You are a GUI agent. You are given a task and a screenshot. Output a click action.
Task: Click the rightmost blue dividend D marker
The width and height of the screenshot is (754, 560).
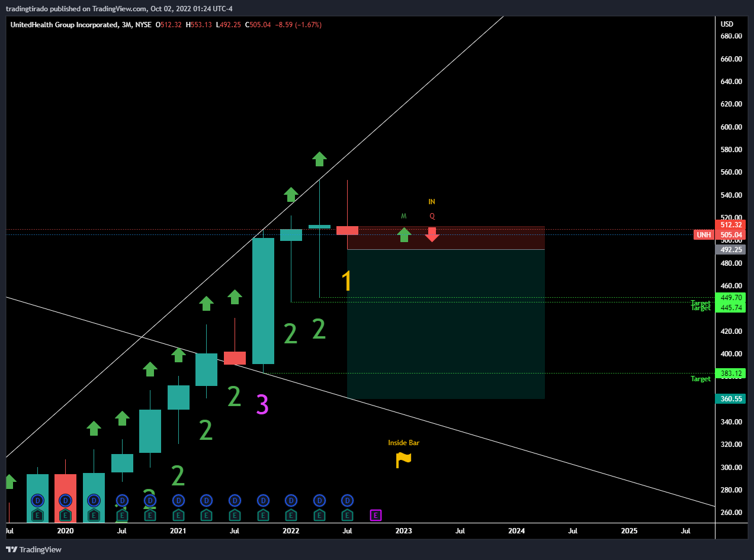click(x=347, y=500)
